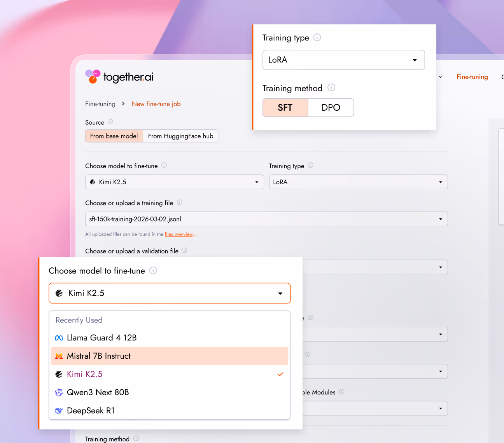This screenshot has height=443, width=504.
Task: Click the Recently Used list heading
Action: [79, 320]
